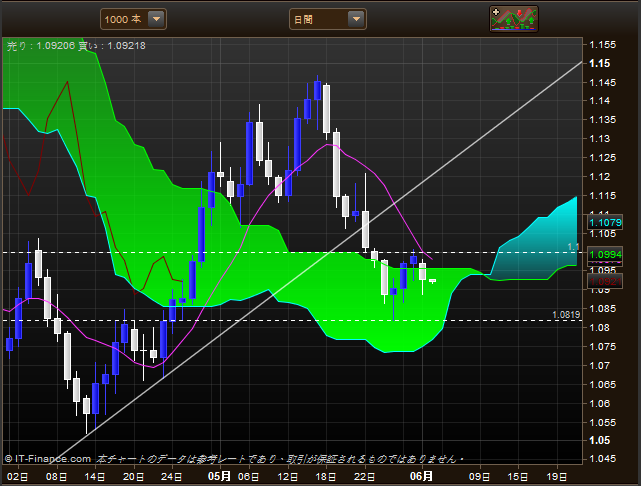Click the 12日 date axis label
Image resolution: width=641 pixels, height=486 pixels.
pos(288,477)
